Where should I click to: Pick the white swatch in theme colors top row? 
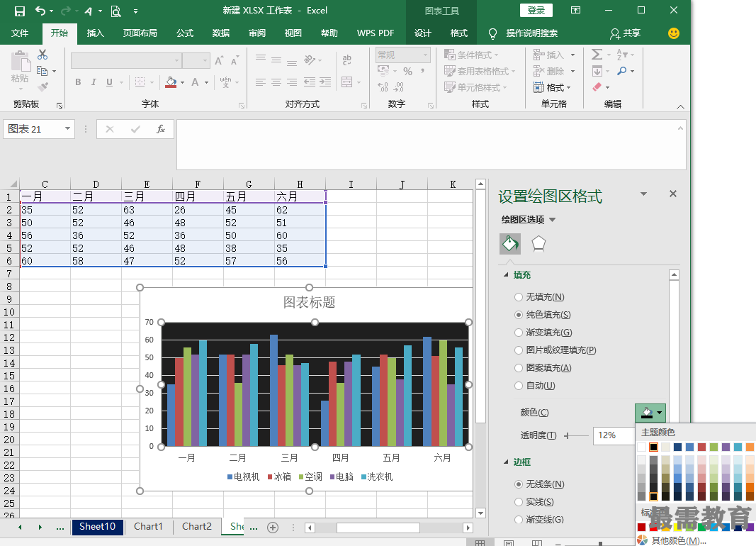click(x=641, y=447)
